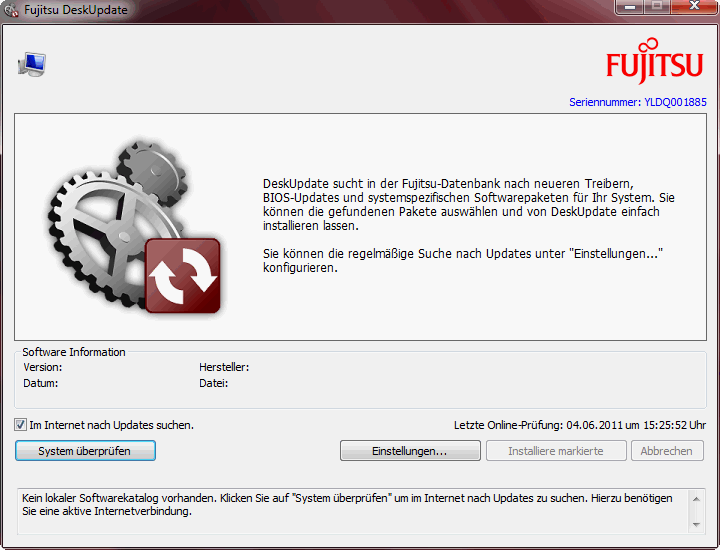The image size is (720, 550).
Task: Click the Fujitsu logo
Action: coord(655,61)
